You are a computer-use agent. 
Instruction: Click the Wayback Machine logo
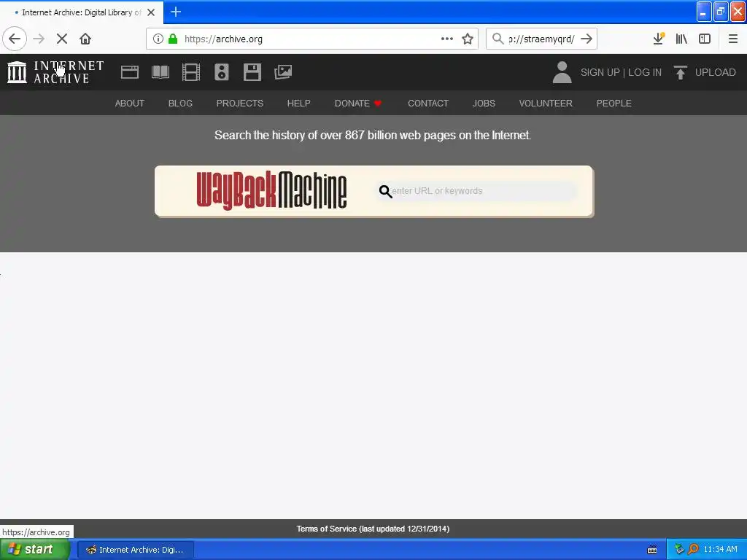point(271,190)
